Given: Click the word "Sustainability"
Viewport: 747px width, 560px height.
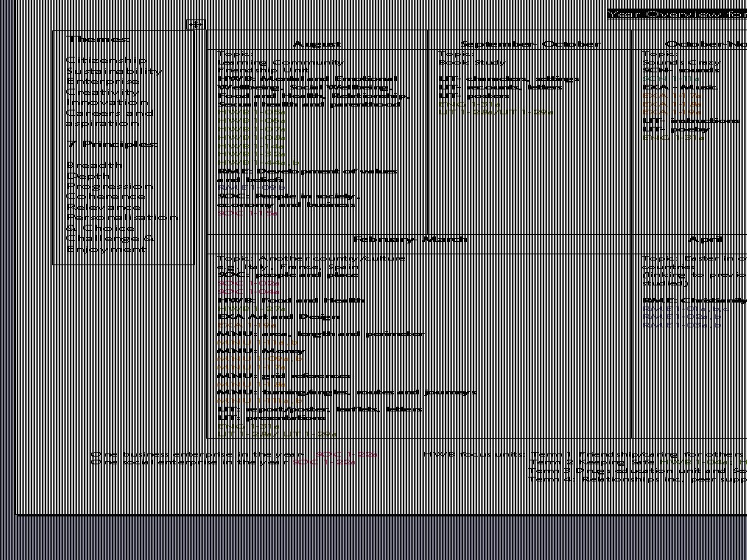Looking at the screenshot, I should [x=114, y=72].
